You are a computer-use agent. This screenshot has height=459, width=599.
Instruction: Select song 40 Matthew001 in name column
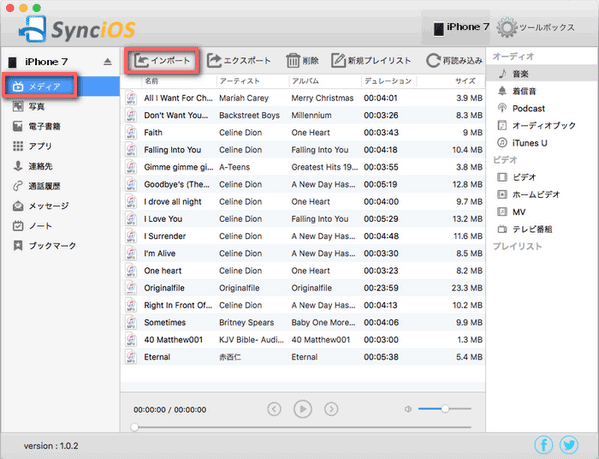tap(173, 340)
